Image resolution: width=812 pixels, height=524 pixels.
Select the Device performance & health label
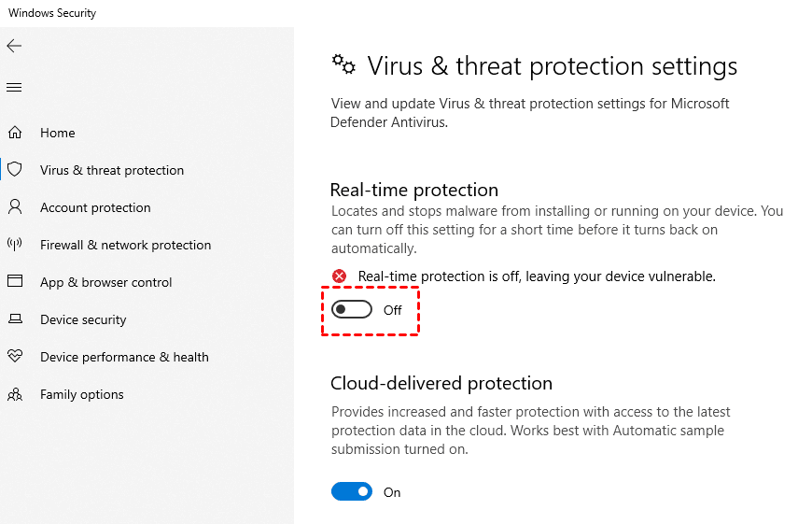[124, 357]
